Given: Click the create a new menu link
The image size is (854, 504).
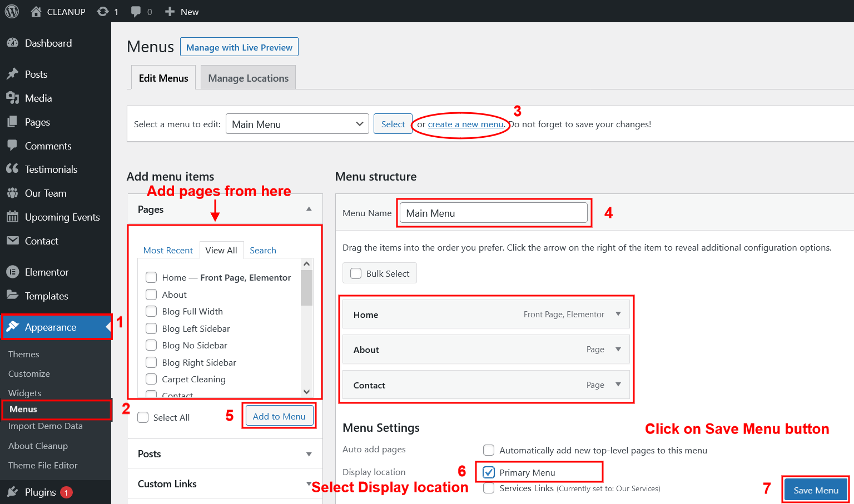Looking at the screenshot, I should 465,124.
